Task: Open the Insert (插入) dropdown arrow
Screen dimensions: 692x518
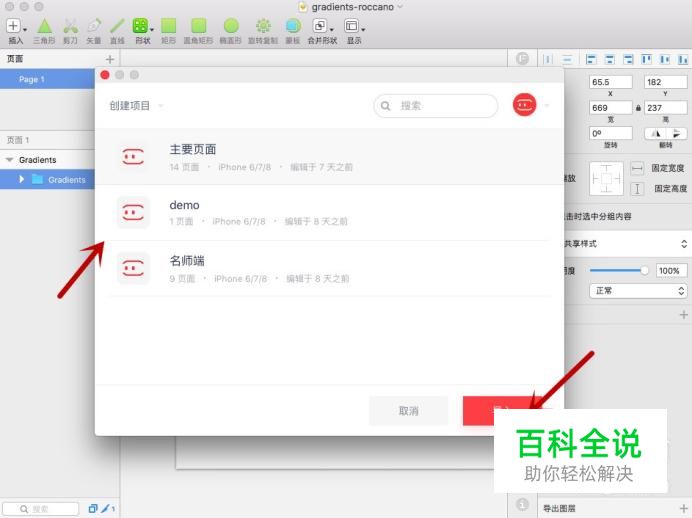Action: point(24,30)
